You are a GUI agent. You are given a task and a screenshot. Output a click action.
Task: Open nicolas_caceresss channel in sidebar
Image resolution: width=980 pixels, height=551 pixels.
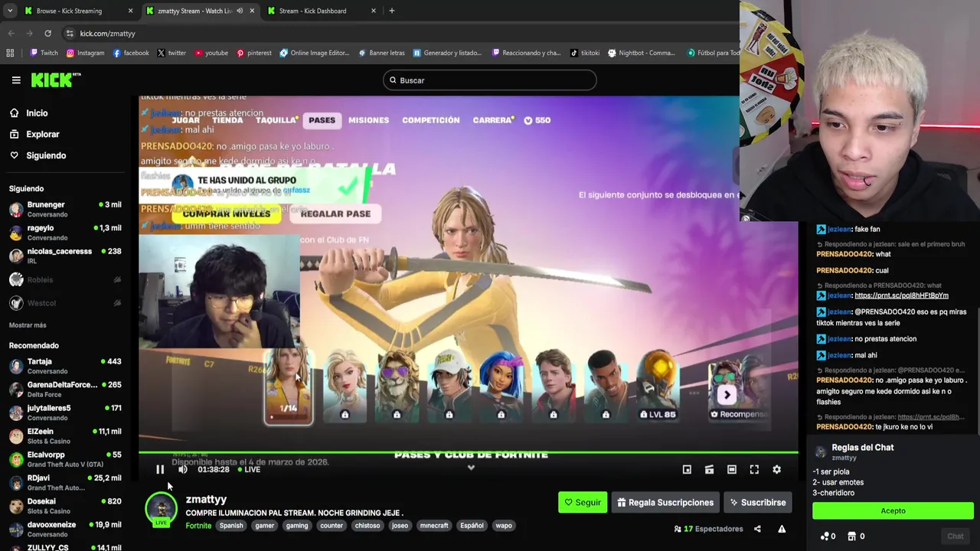coord(65,256)
